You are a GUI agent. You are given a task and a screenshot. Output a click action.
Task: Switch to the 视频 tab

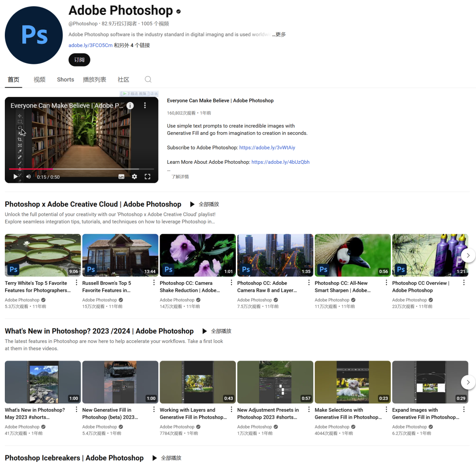40,79
